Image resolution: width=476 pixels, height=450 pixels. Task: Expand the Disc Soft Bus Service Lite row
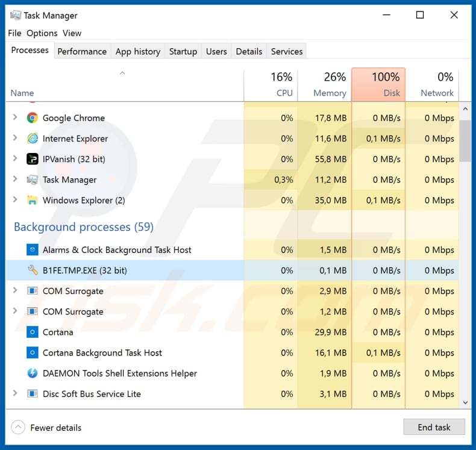14,393
